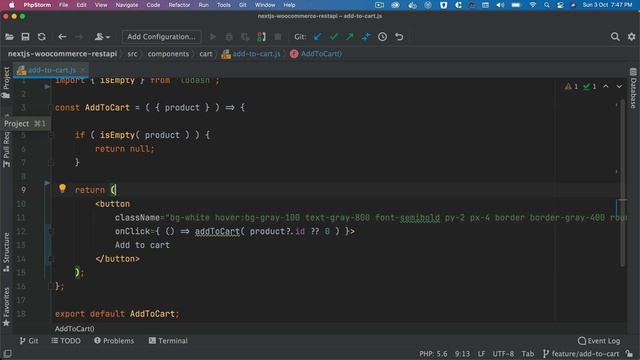Open macOS Control Center icon
The height and width of the screenshot is (360, 640).
pos(560,5)
